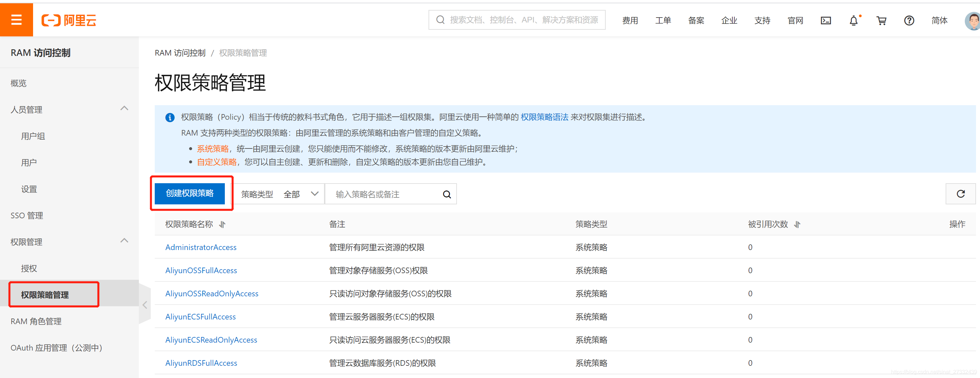The image size is (980, 378).
Task: Open 用户 in sidebar
Action: pos(29,163)
